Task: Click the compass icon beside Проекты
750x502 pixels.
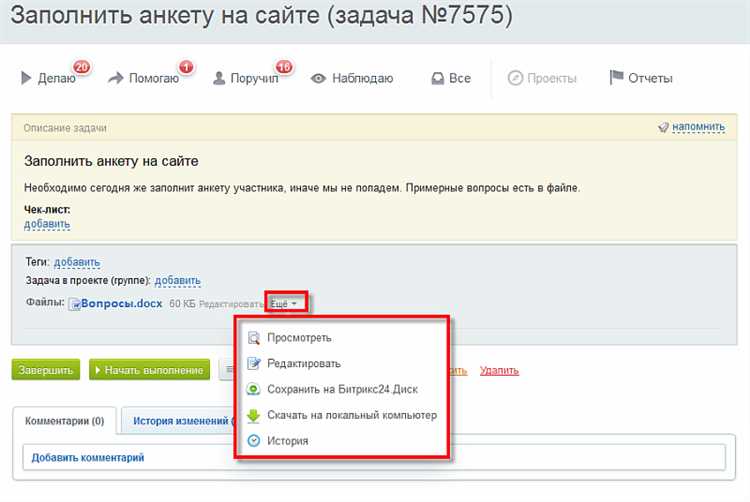Action: click(515, 78)
